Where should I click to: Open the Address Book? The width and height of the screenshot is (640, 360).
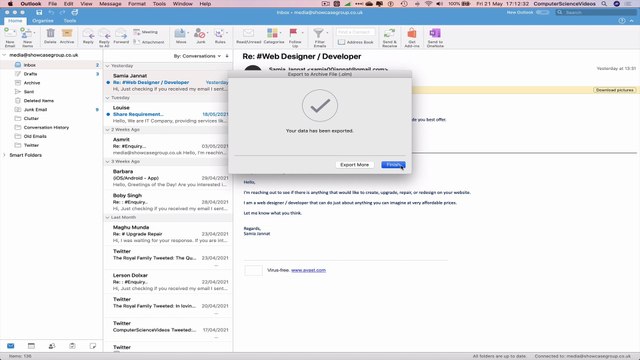point(356,42)
